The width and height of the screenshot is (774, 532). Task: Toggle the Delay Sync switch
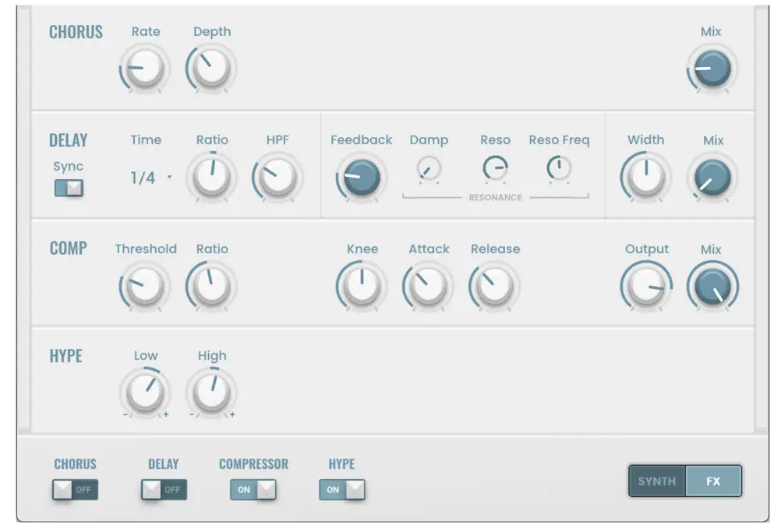[x=69, y=187]
